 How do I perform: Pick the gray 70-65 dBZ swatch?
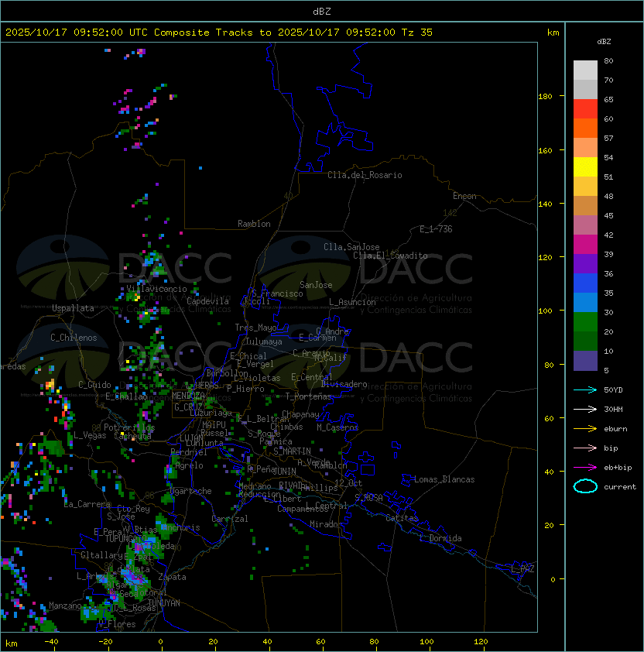coord(585,89)
